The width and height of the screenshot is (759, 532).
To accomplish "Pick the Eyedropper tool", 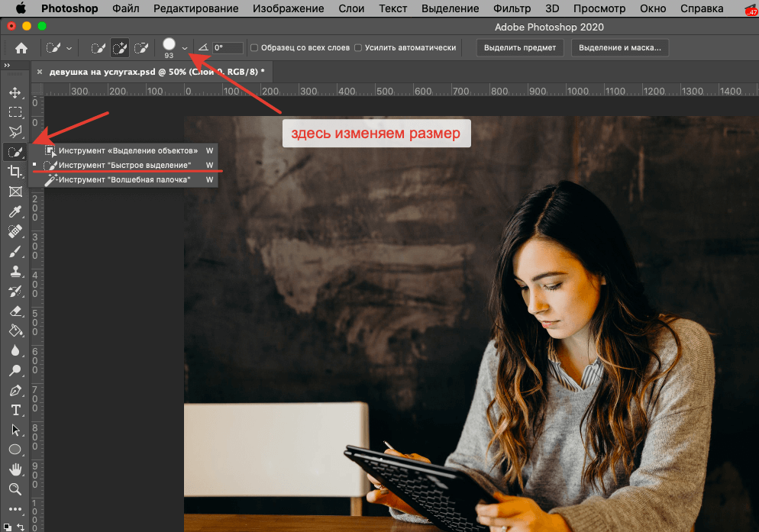I will 15,211.
